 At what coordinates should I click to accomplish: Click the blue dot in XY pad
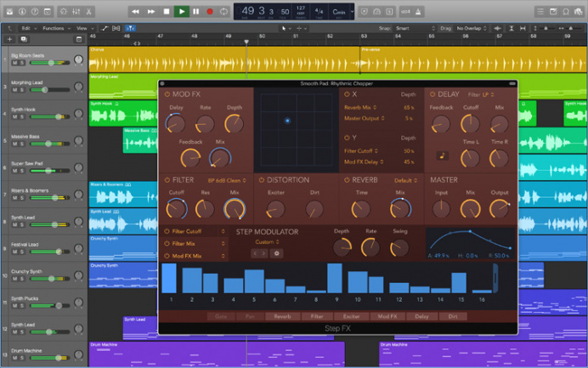click(287, 121)
